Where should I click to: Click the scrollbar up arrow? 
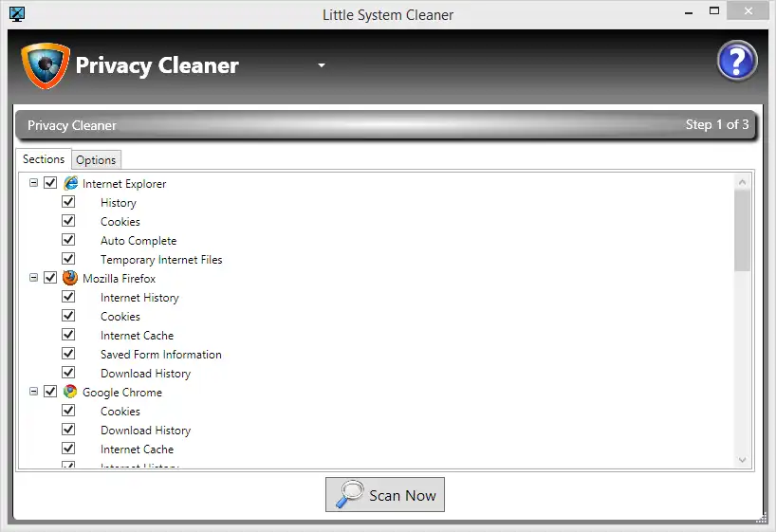[x=742, y=182]
